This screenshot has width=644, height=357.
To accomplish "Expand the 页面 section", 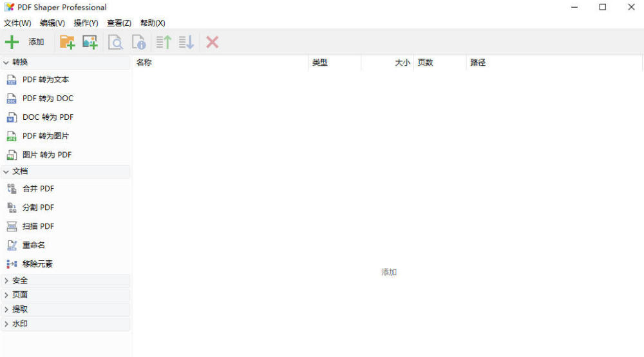I will (x=66, y=295).
